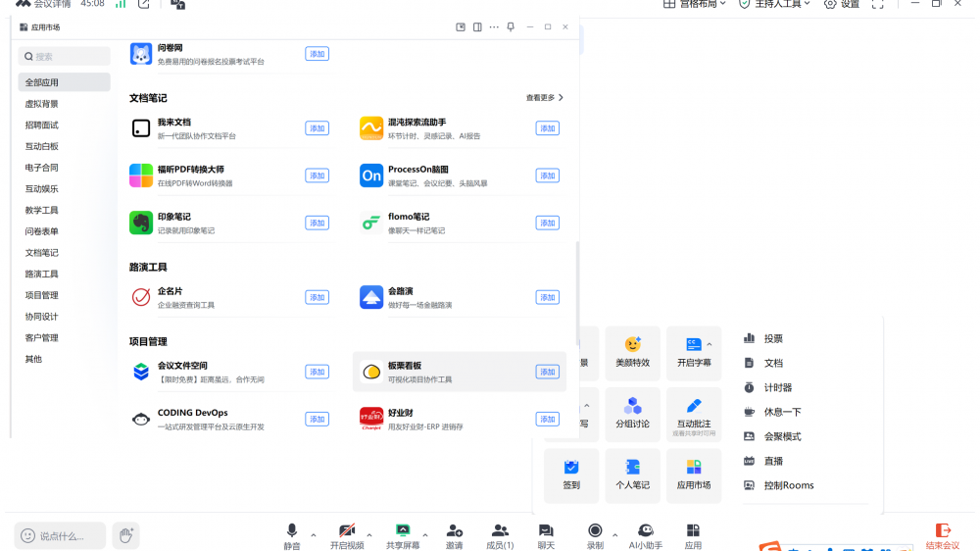Open the 互动批注 annotation tool
This screenshot has width=980, height=551.
(x=694, y=415)
